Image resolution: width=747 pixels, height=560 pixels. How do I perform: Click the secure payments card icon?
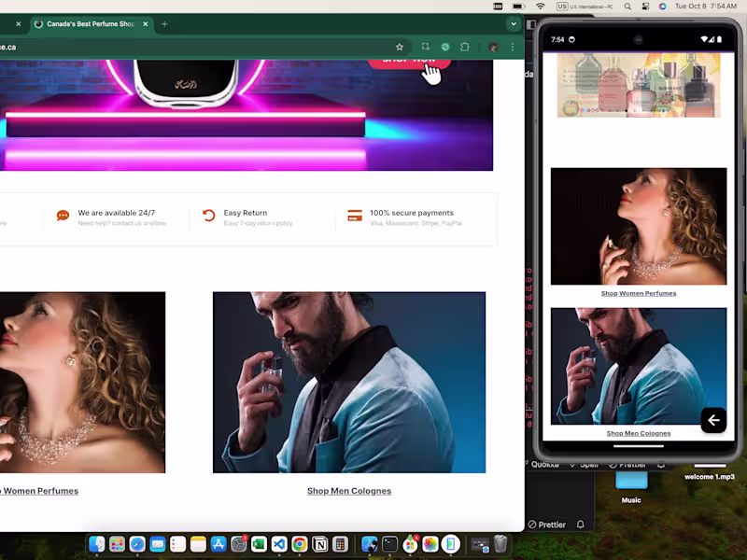tap(355, 216)
